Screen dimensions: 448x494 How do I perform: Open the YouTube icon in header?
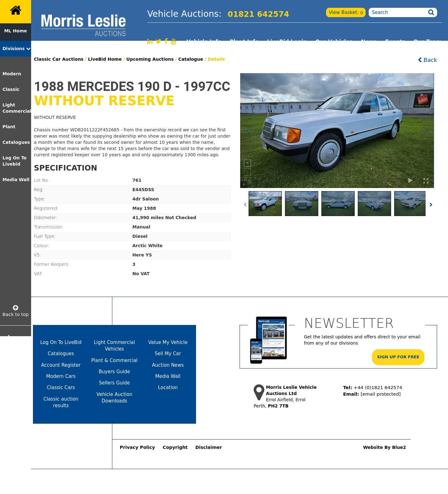coord(174,41)
